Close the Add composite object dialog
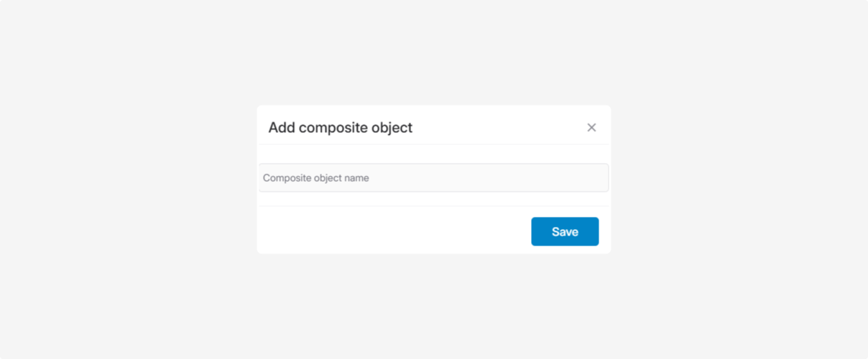This screenshot has height=359, width=868. coord(591,128)
